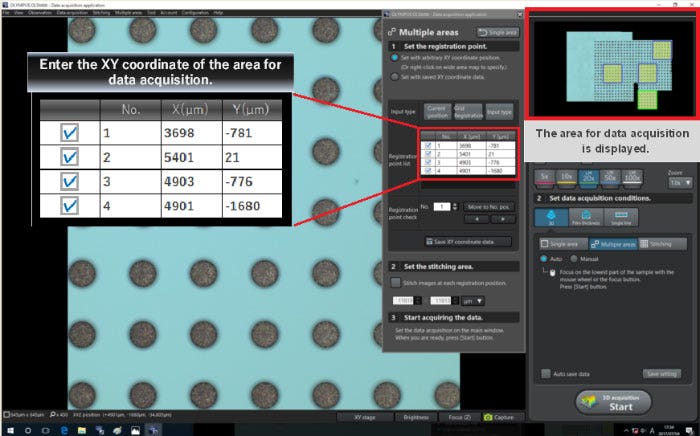Select the 100x objective lens icon
Viewport: 700px width, 436px height.
(634, 176)
